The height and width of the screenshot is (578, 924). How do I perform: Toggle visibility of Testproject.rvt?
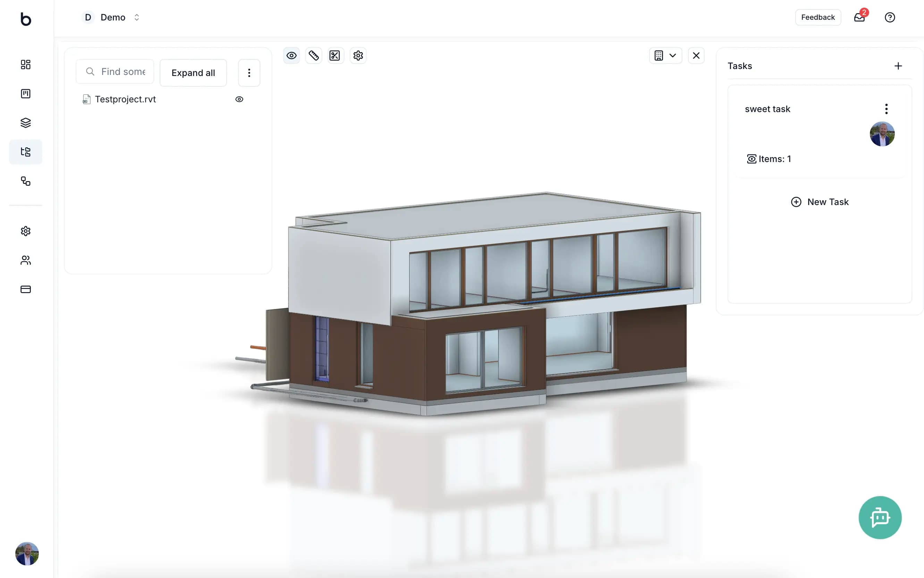[240, 99]
